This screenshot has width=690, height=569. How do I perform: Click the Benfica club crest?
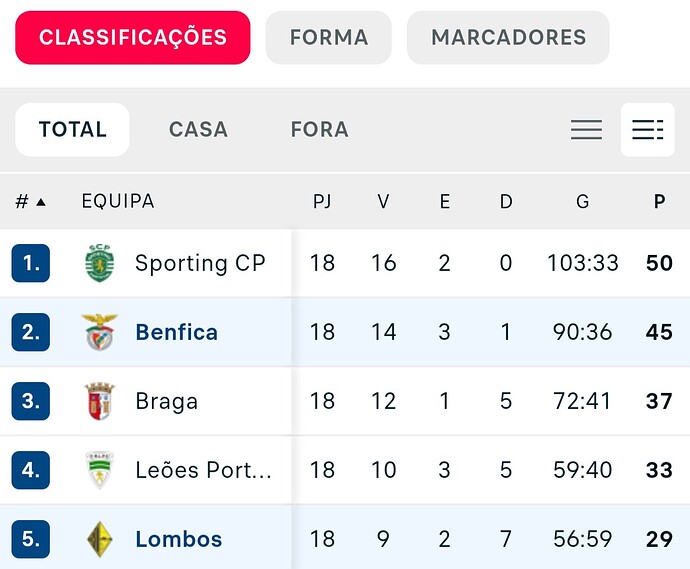click(x=100, y=332)
